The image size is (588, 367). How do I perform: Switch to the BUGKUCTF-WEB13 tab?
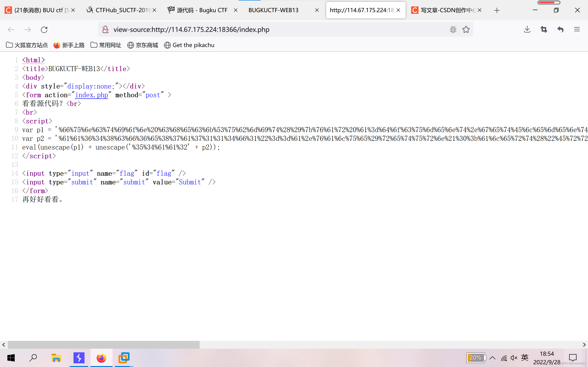(x=273, y=10)
